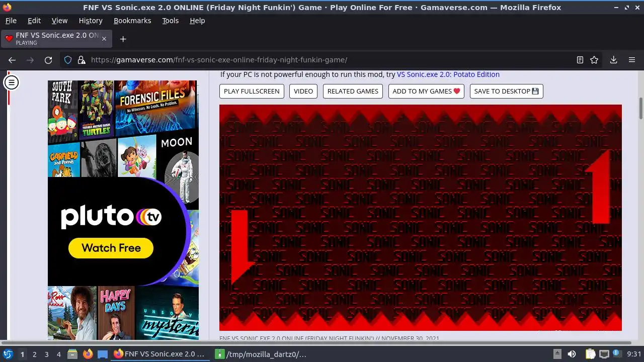The height and width of the screenshot is (362, 644).
Task: Click the South Park ad thumbnail
Action: [63, 112]
